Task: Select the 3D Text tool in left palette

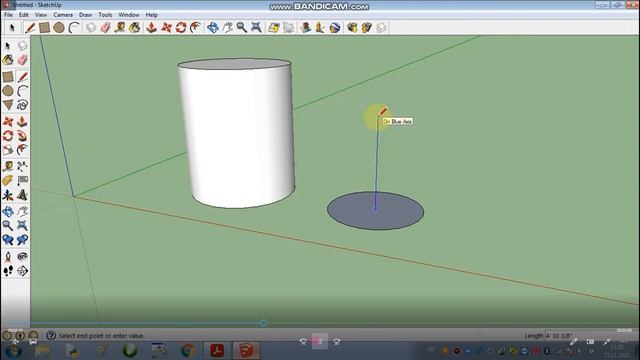Action: point(22,195)
